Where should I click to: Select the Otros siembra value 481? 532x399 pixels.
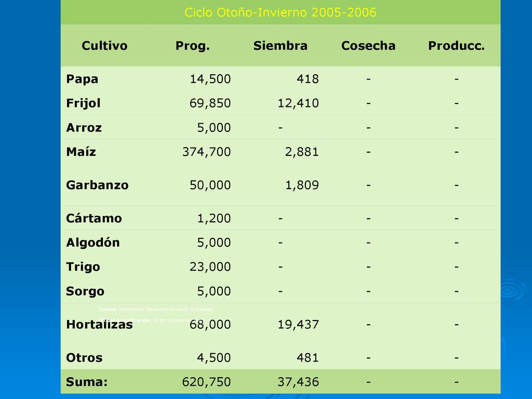(308, 357)
